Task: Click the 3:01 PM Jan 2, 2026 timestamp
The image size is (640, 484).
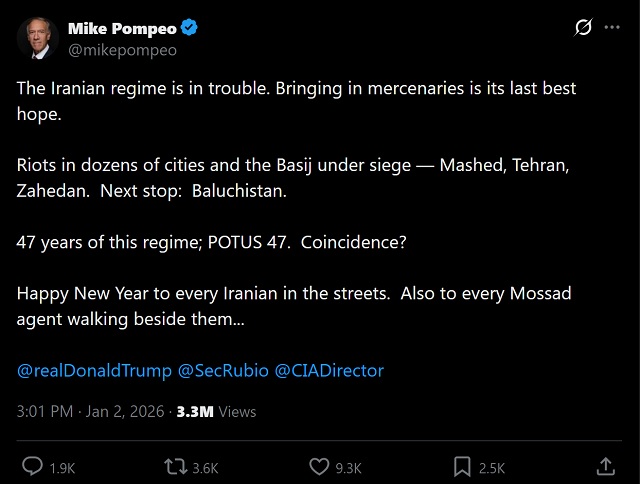Action: [91, 411]
